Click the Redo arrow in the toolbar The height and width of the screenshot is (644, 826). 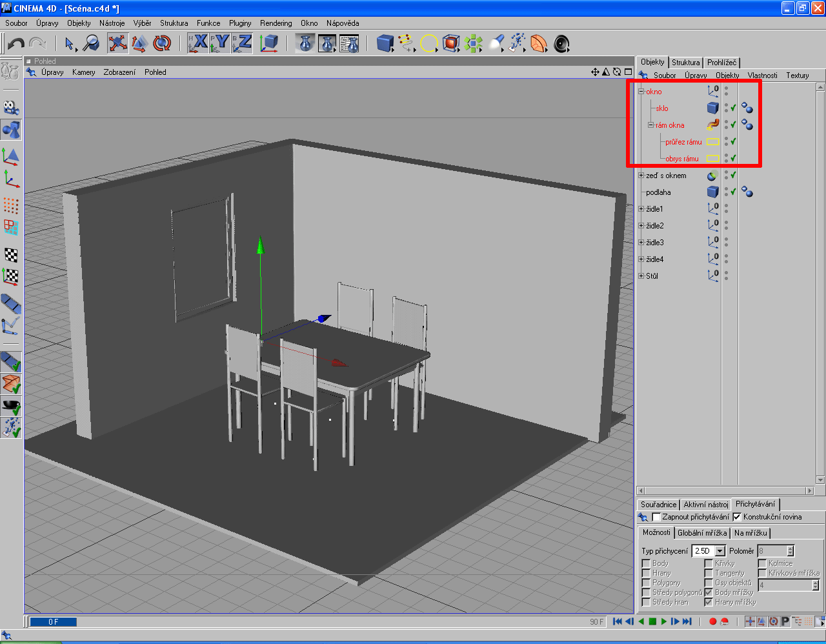pos(37,43)
